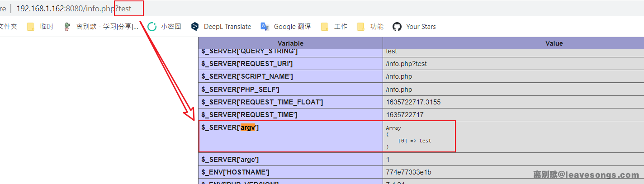644x184 pixels.
Task: Launch the DeepL Translate bookmark
Action: pyautogui.click(x=221, y=27)
